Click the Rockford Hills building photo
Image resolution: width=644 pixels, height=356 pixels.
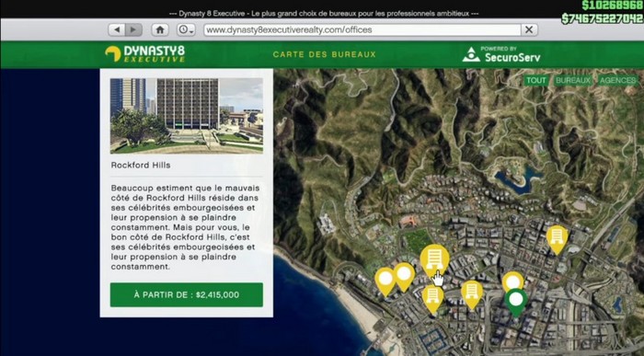(x=187, y=116)
